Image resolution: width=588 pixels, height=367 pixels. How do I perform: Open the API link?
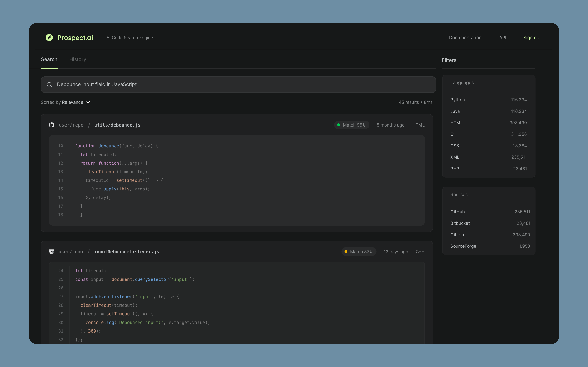click(x=502, y=38)
